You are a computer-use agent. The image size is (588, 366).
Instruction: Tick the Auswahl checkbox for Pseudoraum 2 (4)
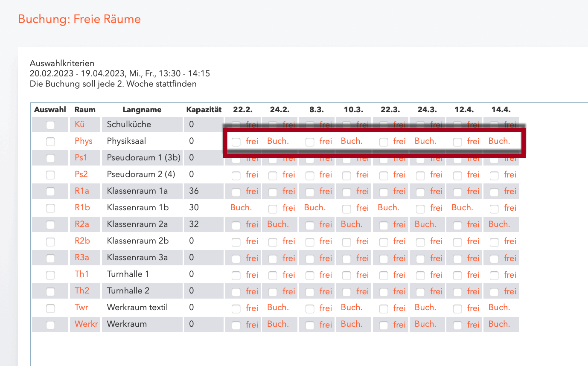(50, 175)
